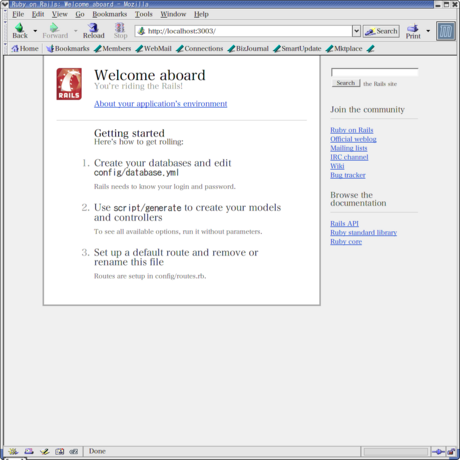Screen dimensions: 460x460
Task: Open the Members bookmark
Action: [112, 49]
